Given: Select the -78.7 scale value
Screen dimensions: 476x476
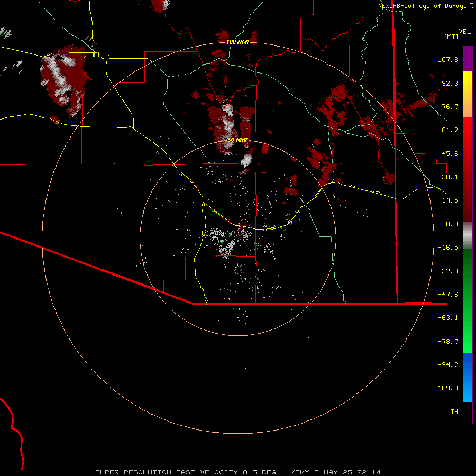Looking at the screenshot, I should coord(448,342).
